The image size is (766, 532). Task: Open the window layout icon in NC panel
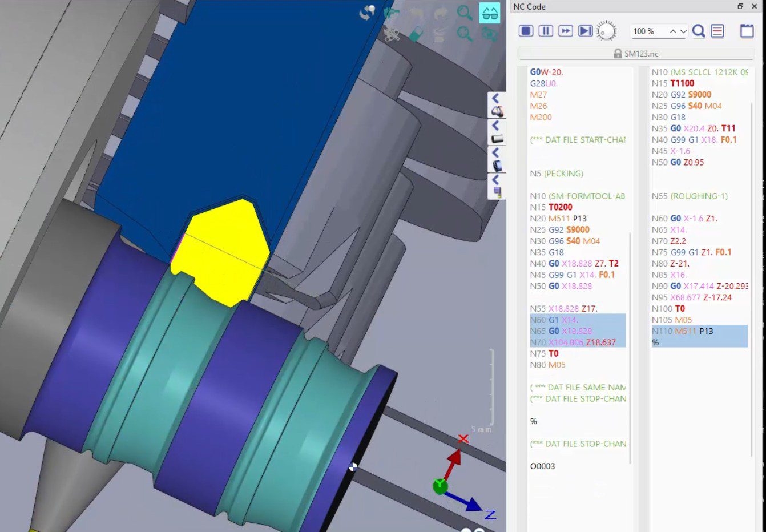(x=747, y=31)
